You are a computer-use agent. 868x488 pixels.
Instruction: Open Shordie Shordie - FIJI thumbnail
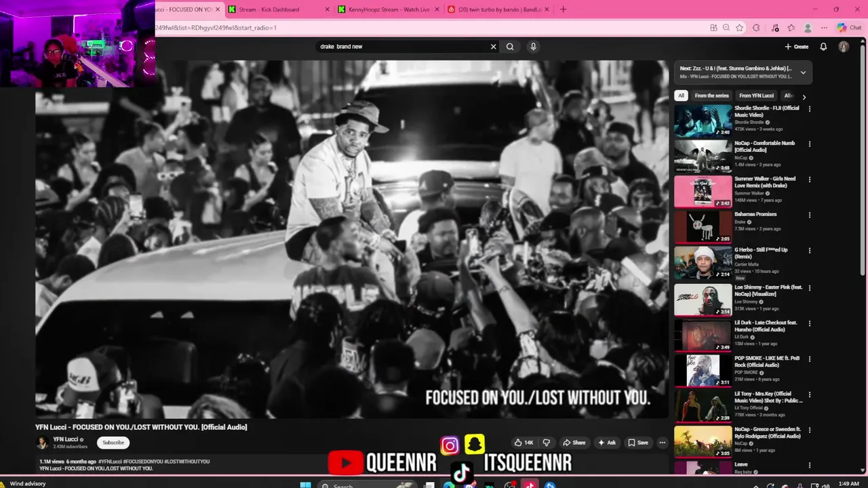coord(703,120)
